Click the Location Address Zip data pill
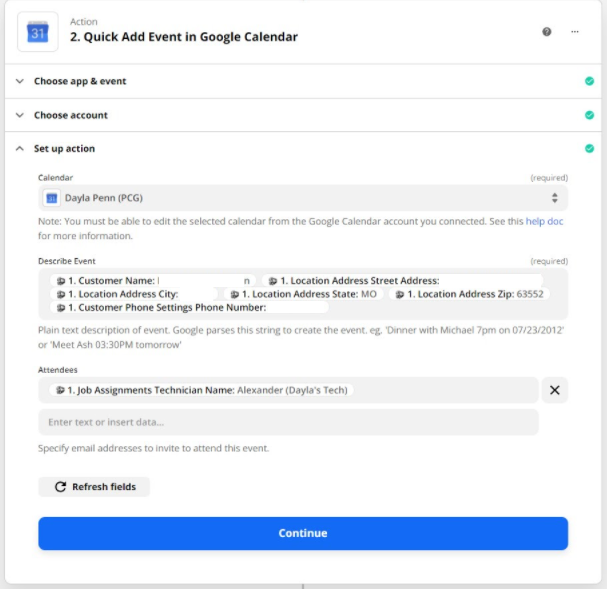 click(x=466, y=295)
